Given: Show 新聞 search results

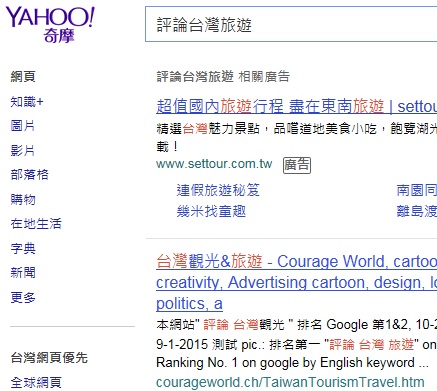Looking at the screenshot, I should tap(23, 273).
